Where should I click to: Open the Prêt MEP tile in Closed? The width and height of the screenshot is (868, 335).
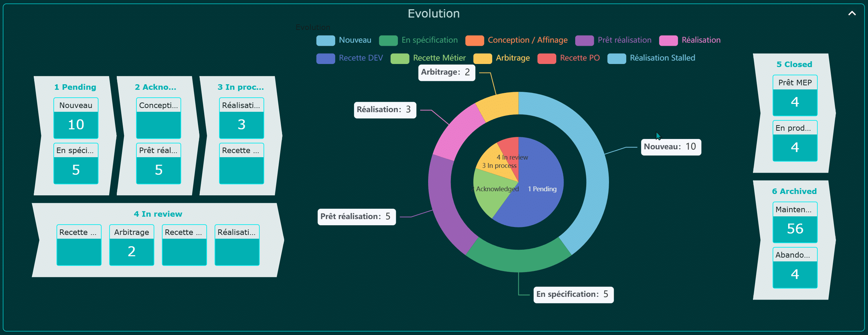click(x=795, y=96)
